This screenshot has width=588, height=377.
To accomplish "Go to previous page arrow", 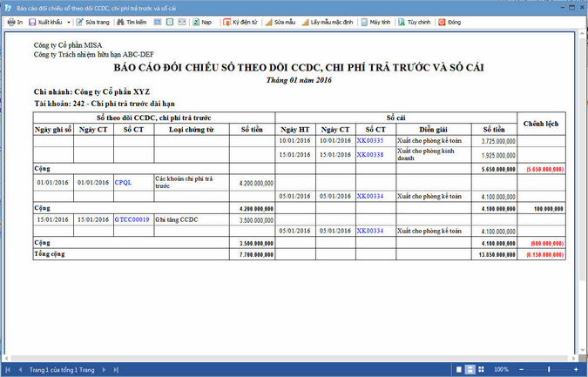I will pos(20,369).
